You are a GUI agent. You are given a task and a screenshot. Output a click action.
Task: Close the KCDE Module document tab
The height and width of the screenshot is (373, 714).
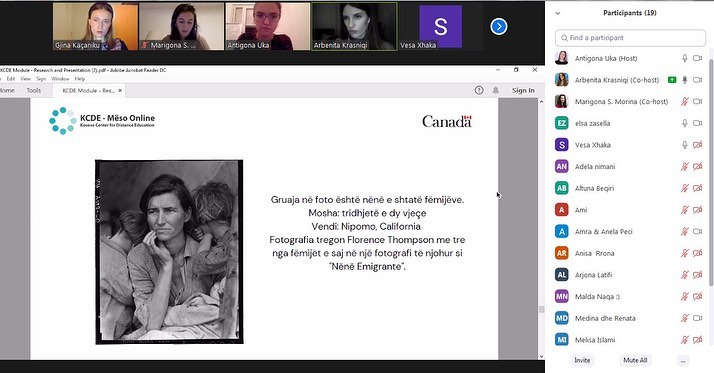pos(120,90)
